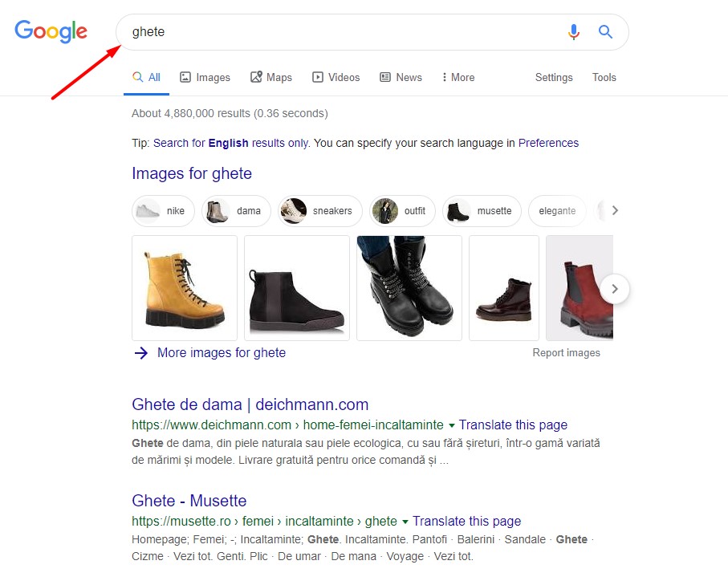Open the small burgundy lace-up boot image
The height and width of the screenshot is (585, 728).
(x=504, y=288)
